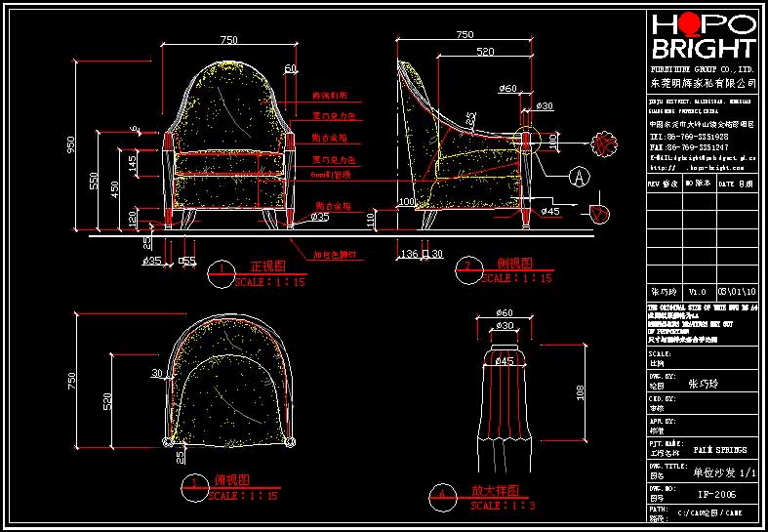Click the project name PALM SPRINGS
This screenshot has width=768, height=532.
(720, 450)
